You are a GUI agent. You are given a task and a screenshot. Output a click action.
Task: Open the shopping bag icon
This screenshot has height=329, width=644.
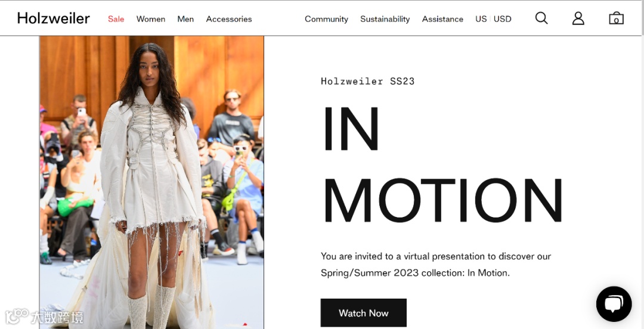point(616,18)
